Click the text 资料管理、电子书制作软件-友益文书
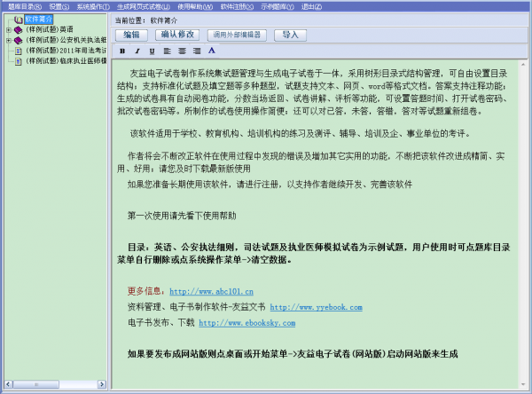This screenshot has height=394, width=532. pyautogui.click(x=197, y=307)
